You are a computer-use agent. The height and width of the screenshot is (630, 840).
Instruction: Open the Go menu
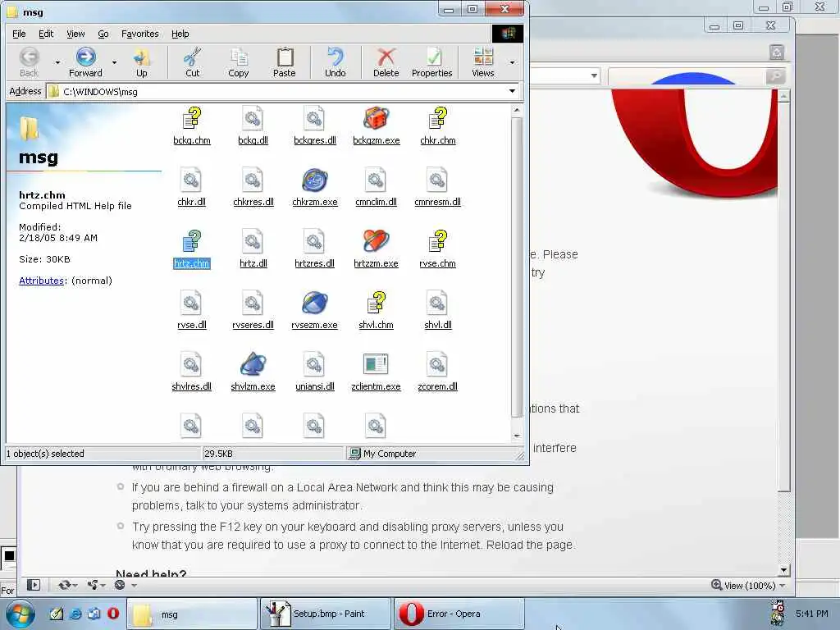[103, 34]
